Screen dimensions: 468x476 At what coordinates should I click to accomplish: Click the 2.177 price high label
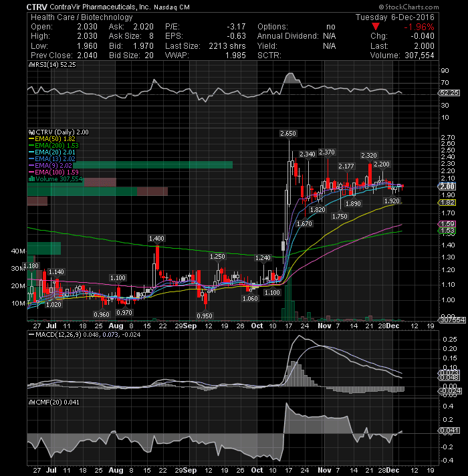(x=346, y=166)
